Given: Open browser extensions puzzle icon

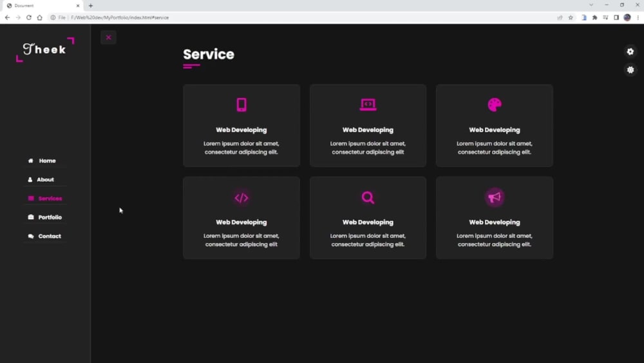Looking at the screenshot, I should [594, 17].
